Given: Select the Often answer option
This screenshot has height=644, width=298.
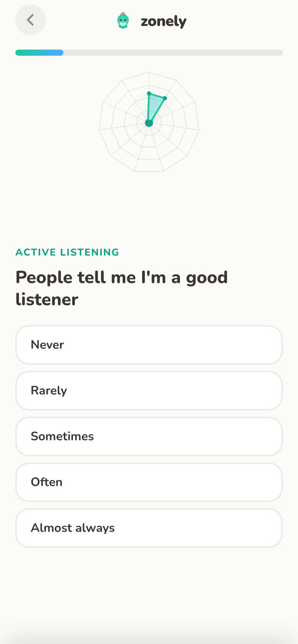Looking at the screenshot, I should coord(149,482).
